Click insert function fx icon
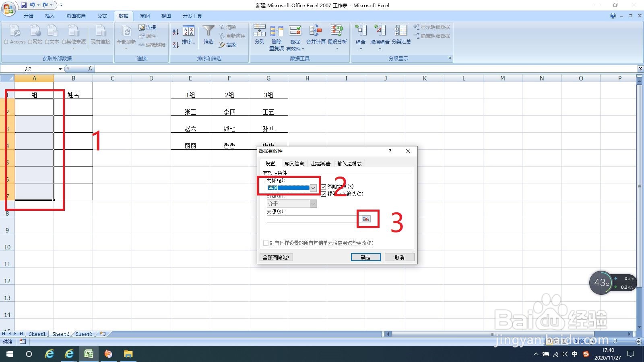This screenshot has height=362, width=644. pyautogui.click(x=90, y=69)
